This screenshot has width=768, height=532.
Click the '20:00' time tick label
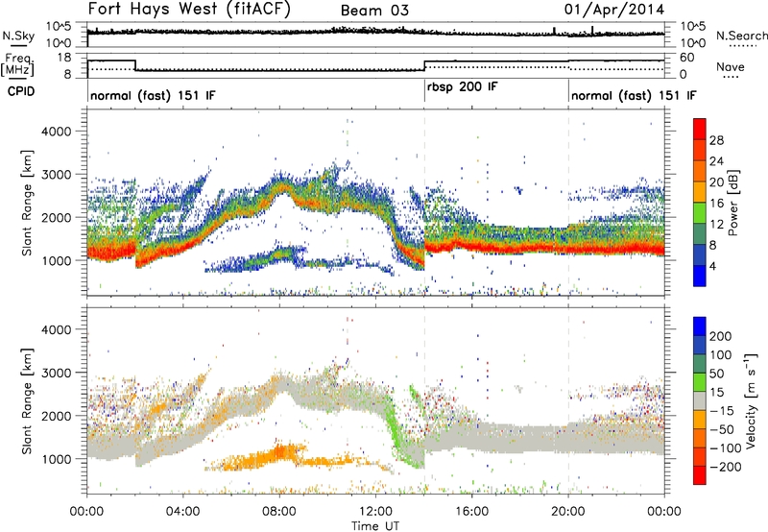pyautogui.click(x=567, y=512)
